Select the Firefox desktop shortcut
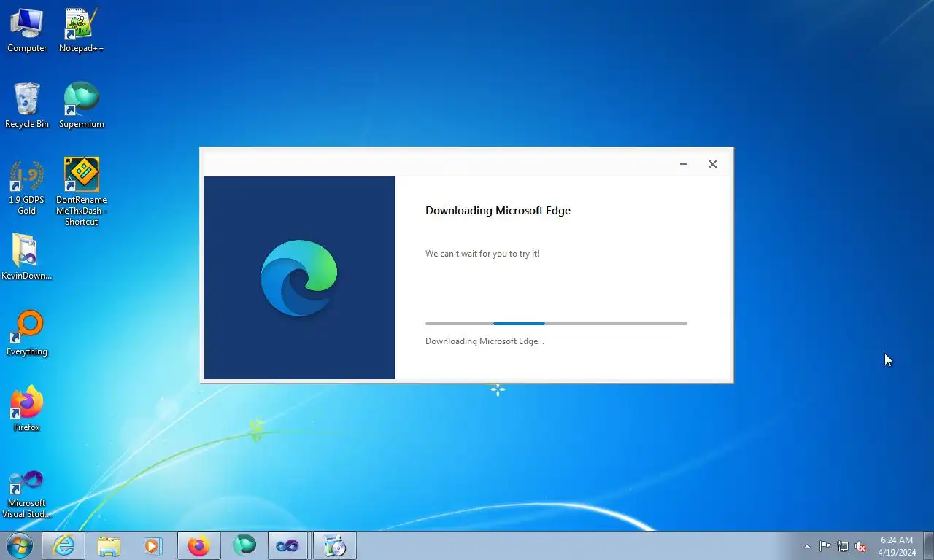Image resolution: width=934 pixels, height=560 pixels. pyautogui.click(x=27, y=409)
